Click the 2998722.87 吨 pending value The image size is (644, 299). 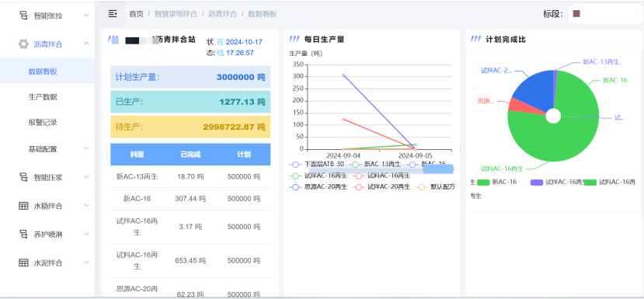(234, 127)
